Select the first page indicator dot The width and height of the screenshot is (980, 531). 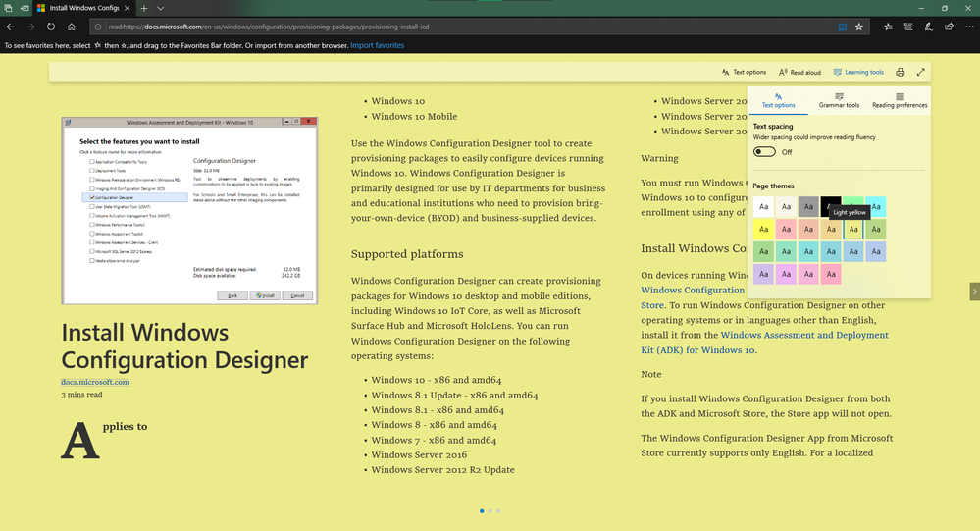point(482,511)
